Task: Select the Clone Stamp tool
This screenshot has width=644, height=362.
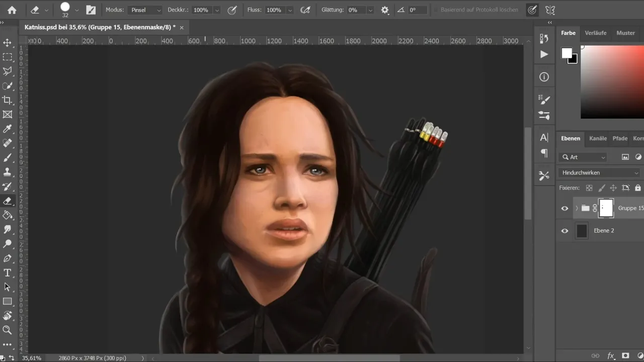Action: click(8, 172)
